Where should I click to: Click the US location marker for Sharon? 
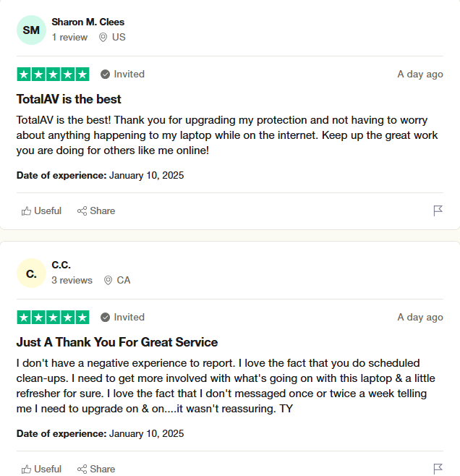112,37
